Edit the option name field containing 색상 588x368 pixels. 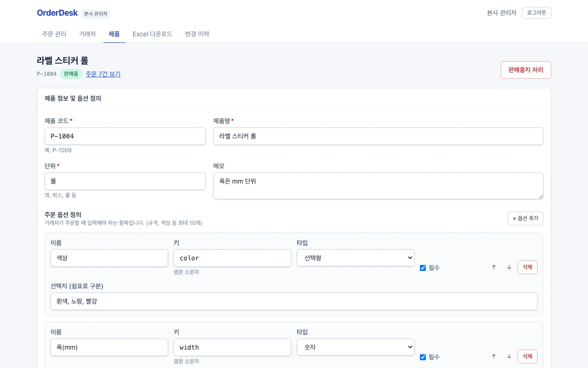[109, 258]
